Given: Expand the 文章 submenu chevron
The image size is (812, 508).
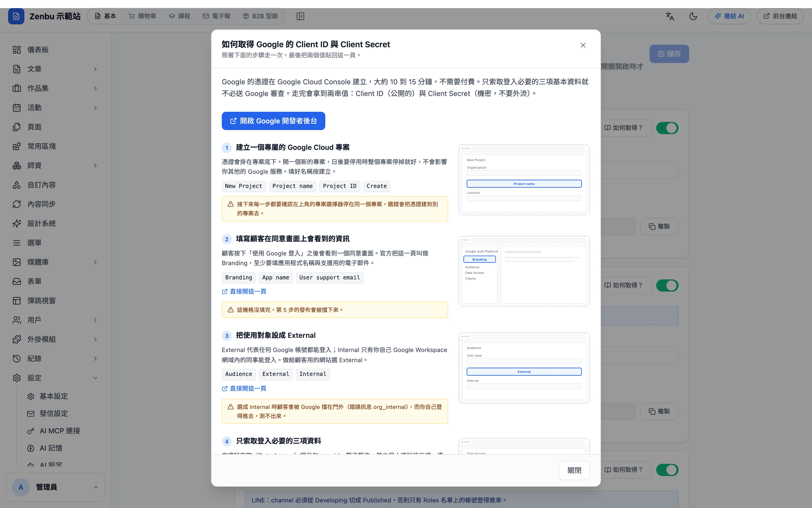Looking at the screenshot, I should coord(95,69).
